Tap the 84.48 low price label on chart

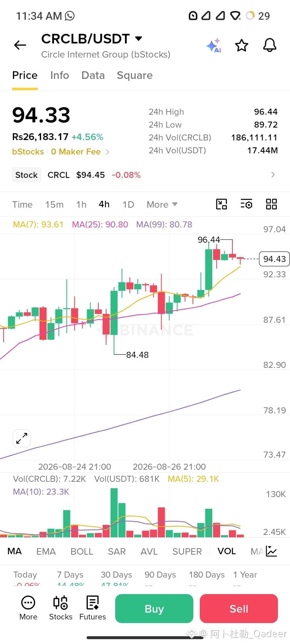tap(137, 355)
